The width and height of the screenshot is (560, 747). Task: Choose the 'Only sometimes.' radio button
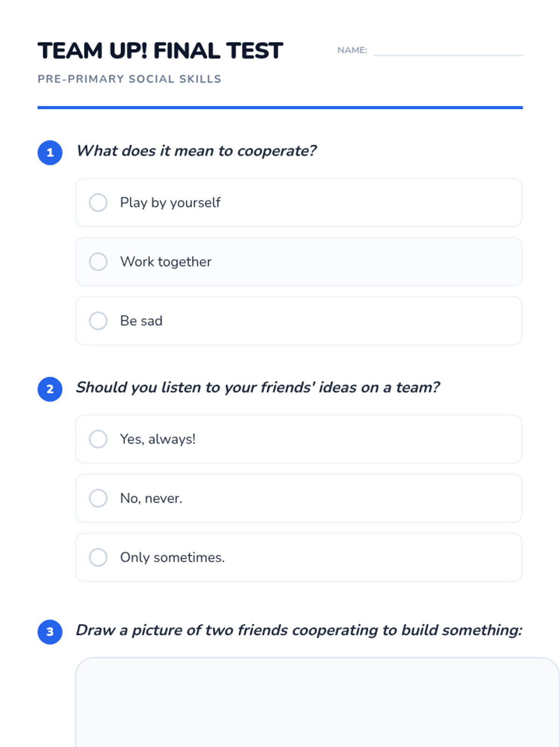pos(98,557)
